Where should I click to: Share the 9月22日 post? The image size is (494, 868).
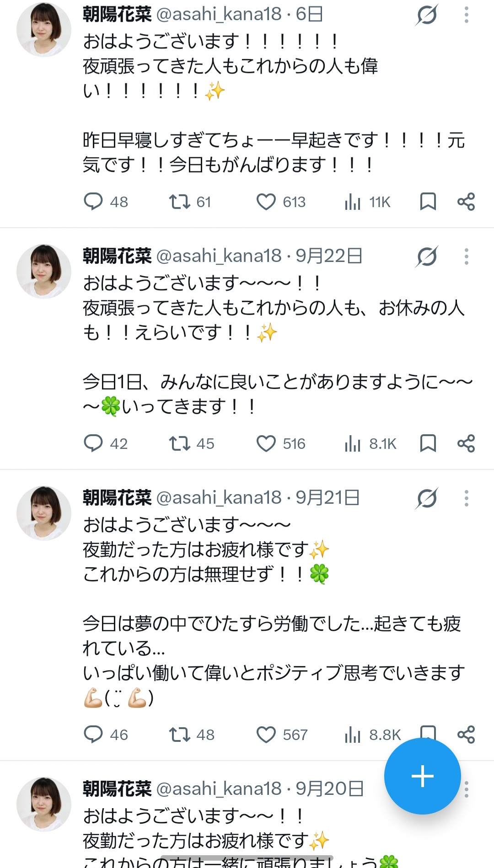pyautogui.click(x=466, y=443)
